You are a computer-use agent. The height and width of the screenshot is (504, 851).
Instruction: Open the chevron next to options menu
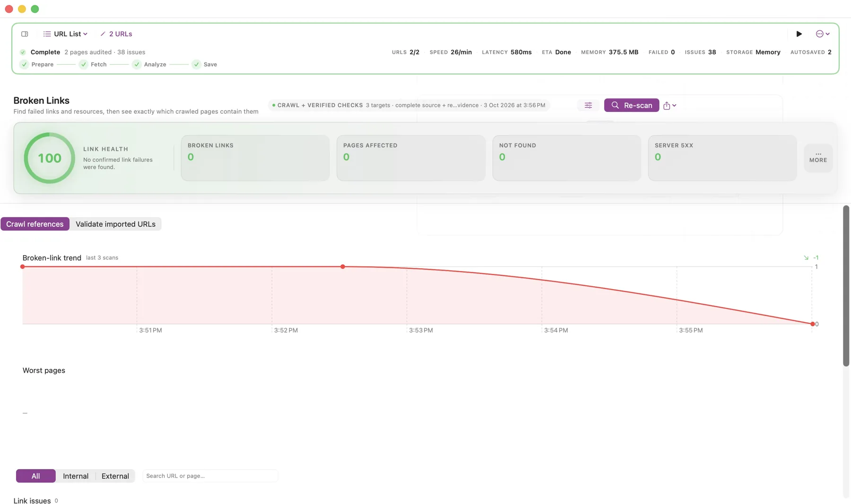pos(827,34)
